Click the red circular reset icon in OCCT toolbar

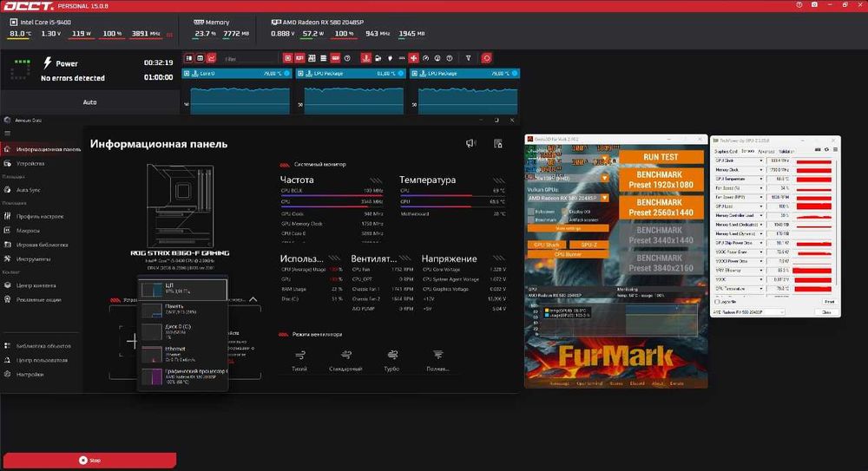487,58
